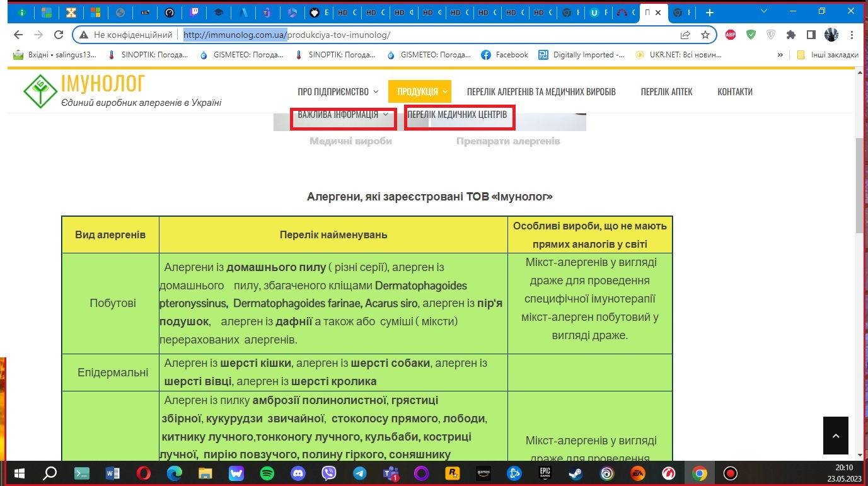This screenshot has height=486, width=868.
Task: Expand the Про підприємство dropdown
Action: [x=338, y=91]
